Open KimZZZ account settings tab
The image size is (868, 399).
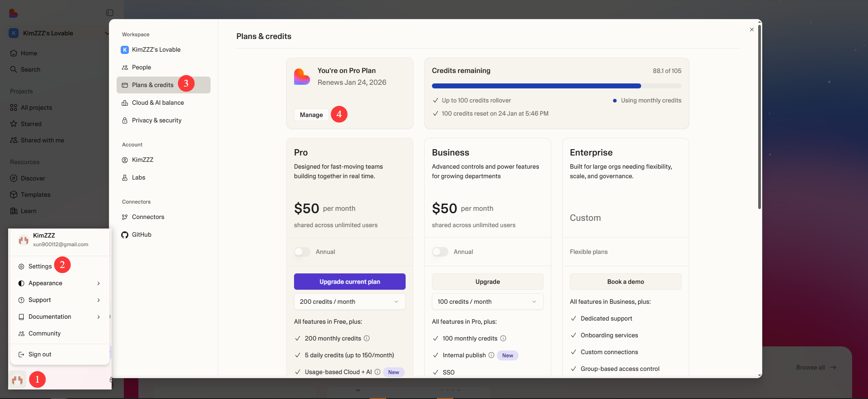163,160
